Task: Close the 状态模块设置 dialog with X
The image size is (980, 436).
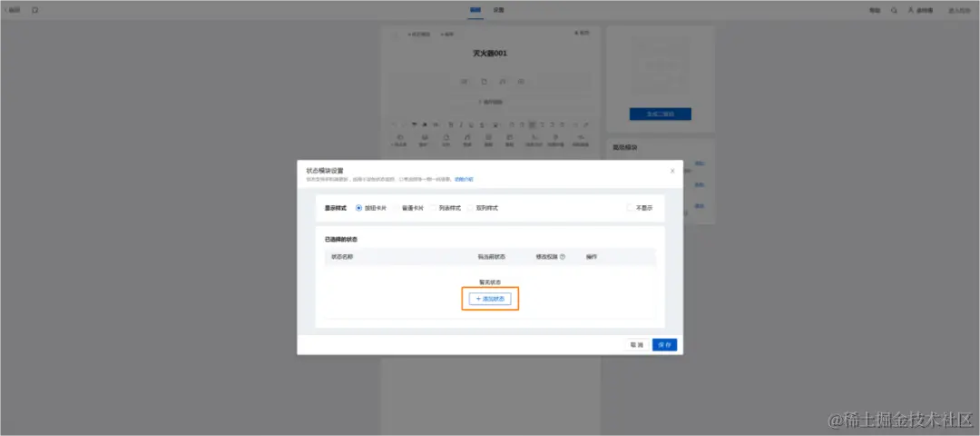Action: click(x=672, y=171)
